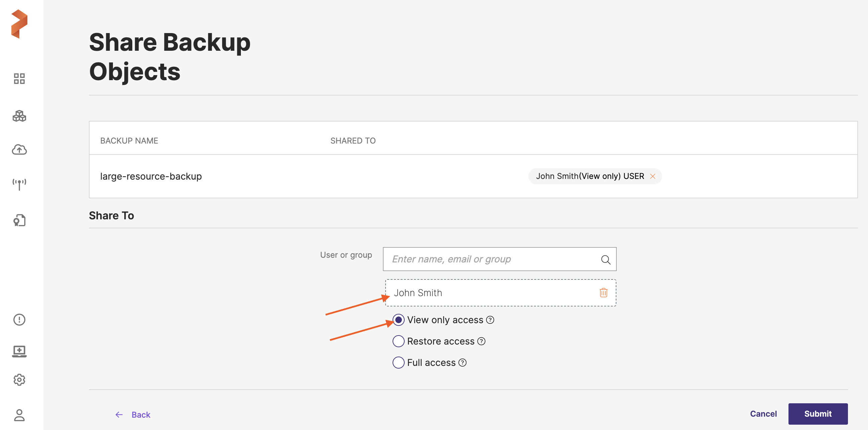Image resolution: width=868 pixels, height=430 pixels.
Task: Open the alerts exclamation circle icon
Action: [x=19, y=319]
